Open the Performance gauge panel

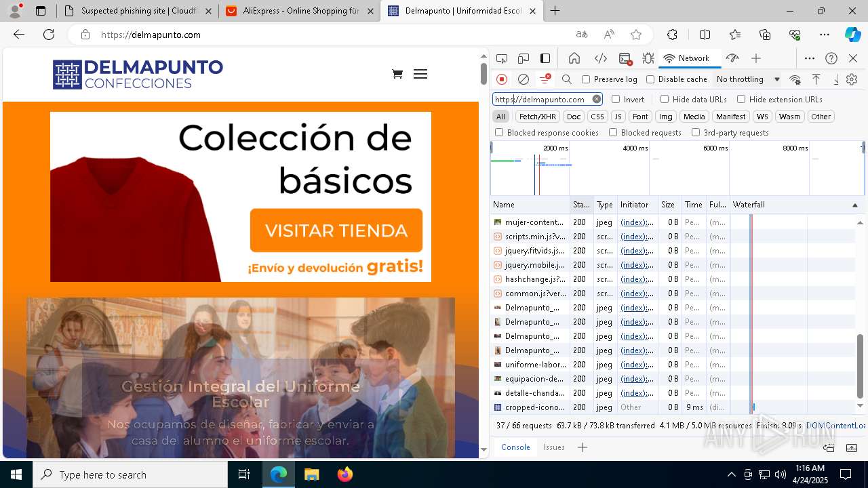(732, 58)
